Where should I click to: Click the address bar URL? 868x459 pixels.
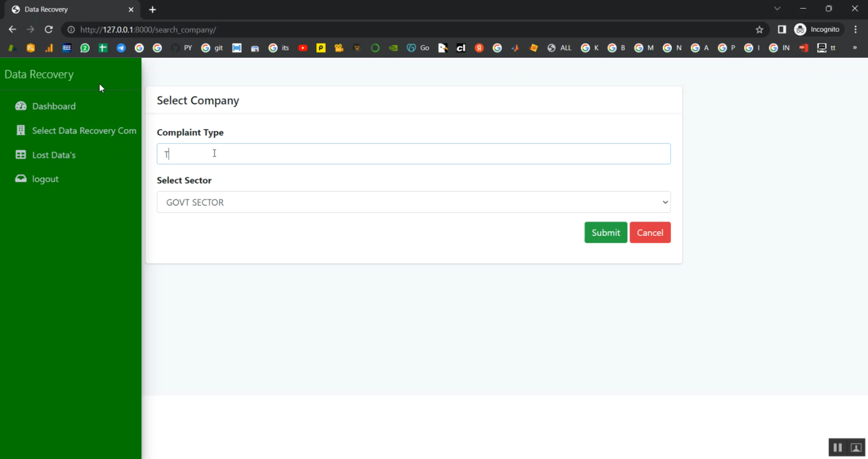[148, 29]
